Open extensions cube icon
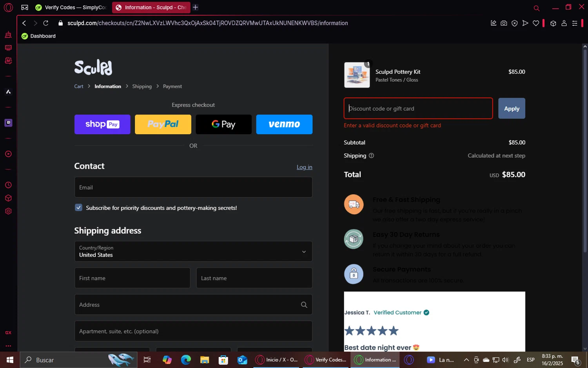This screenshot has width=588, height=368. pyautogui.click(x=553, y=23)
